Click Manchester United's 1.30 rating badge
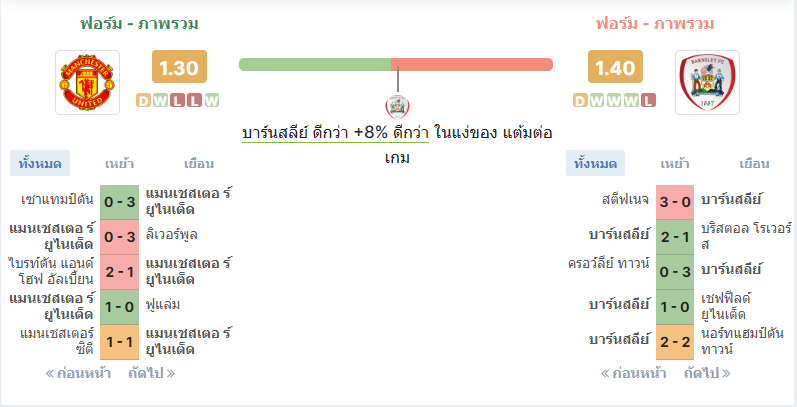Screen dimensions: 797x407 (179, 67)
